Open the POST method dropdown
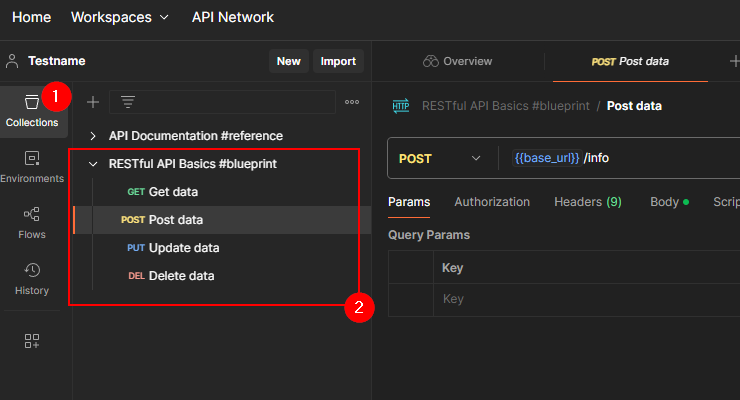 pos(440,159)
